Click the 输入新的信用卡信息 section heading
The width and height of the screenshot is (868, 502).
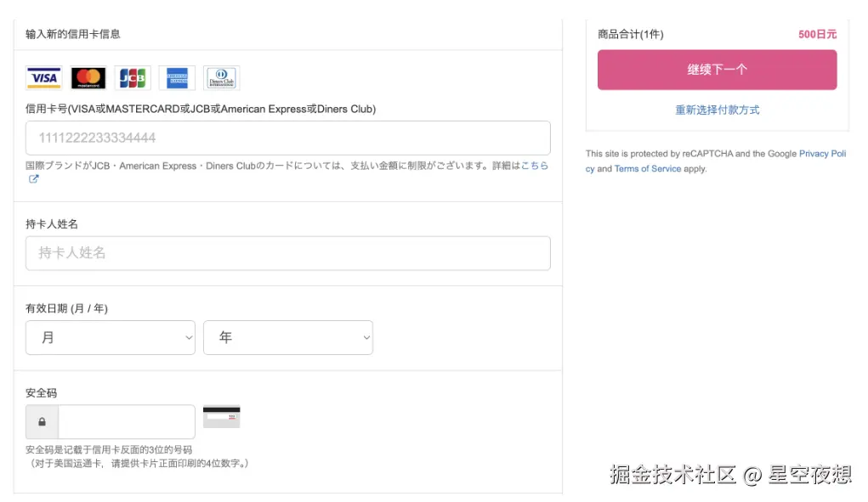[73, 34]
